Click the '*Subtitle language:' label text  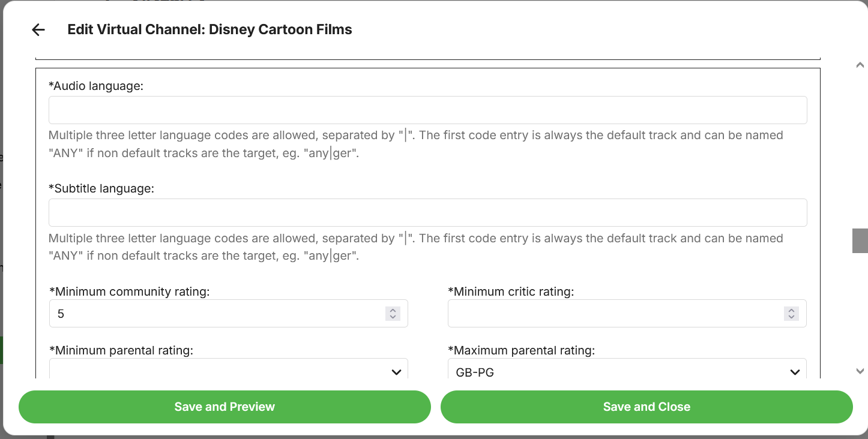[101, 188]
